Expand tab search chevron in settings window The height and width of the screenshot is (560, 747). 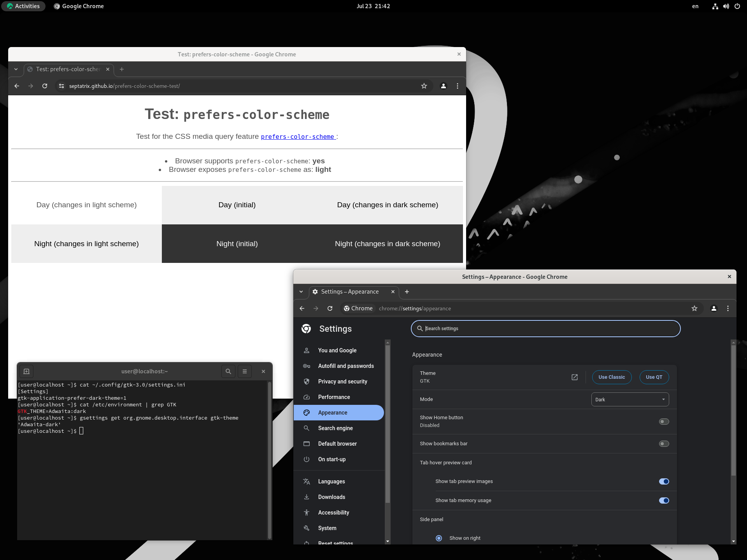pyautogui.click(x=301, y=292)
